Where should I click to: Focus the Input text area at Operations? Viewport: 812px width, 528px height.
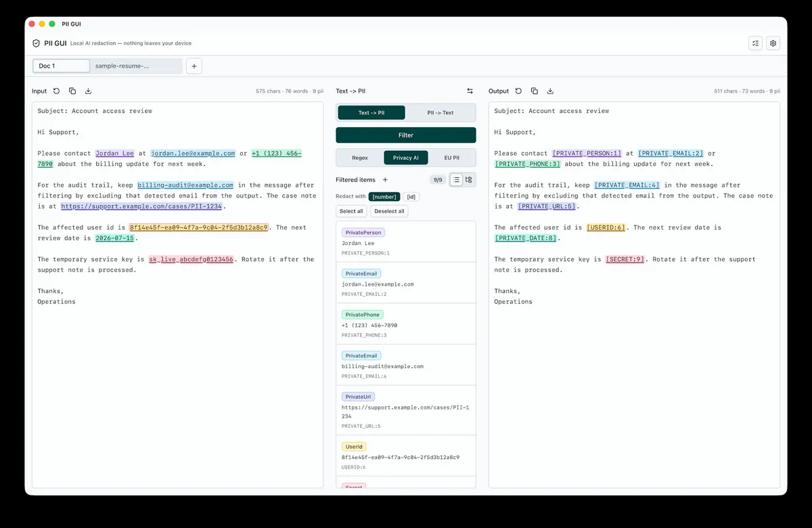[x=57, y=301]
